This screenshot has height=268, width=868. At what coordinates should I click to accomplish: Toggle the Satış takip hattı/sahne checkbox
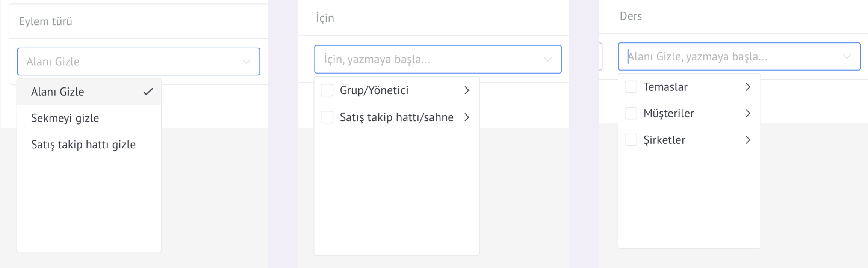[x=327, y=117]
